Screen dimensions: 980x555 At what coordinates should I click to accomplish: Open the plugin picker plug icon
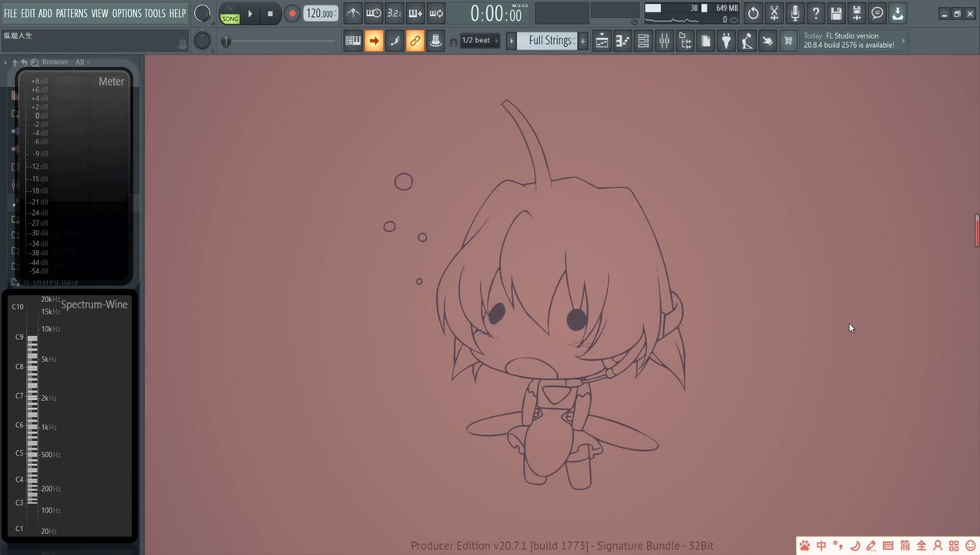(x=727, y=41)
